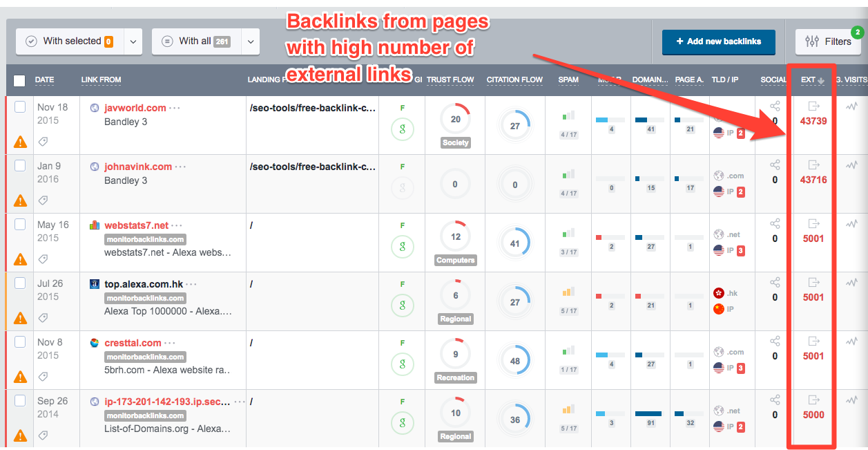Image resolution: width=868 pixels, height=450 pixels.
Task: Click the external links icon above 5000
Action: (x=813, y=400)
